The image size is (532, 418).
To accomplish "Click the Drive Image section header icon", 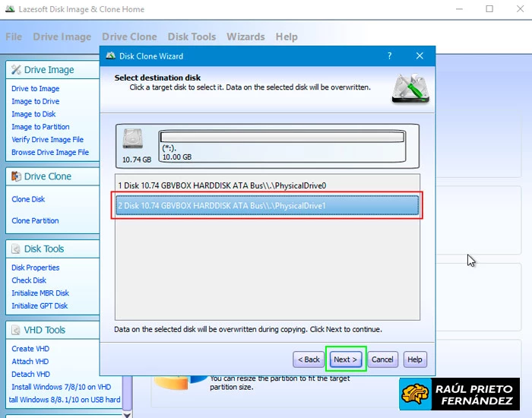I will tap(16, 70).
